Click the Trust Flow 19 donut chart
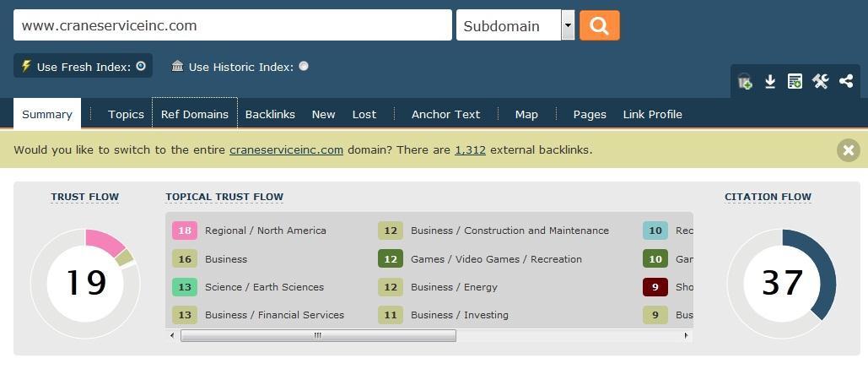868x369 pixels. pos(84,284)
